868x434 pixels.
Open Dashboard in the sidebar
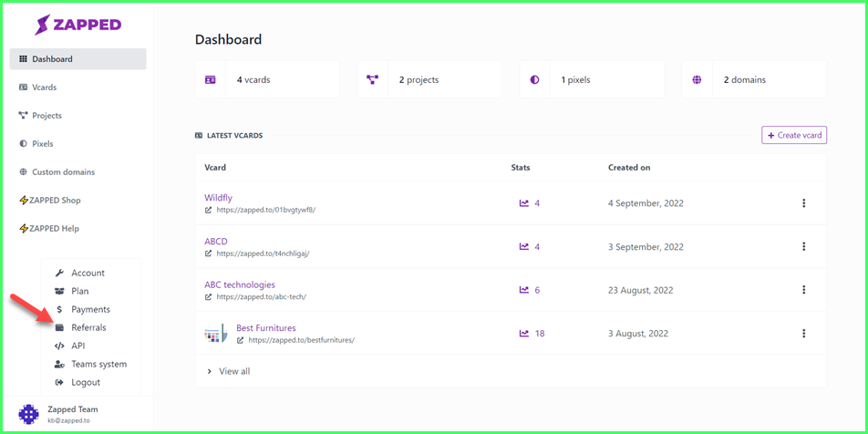pos(77,59)
